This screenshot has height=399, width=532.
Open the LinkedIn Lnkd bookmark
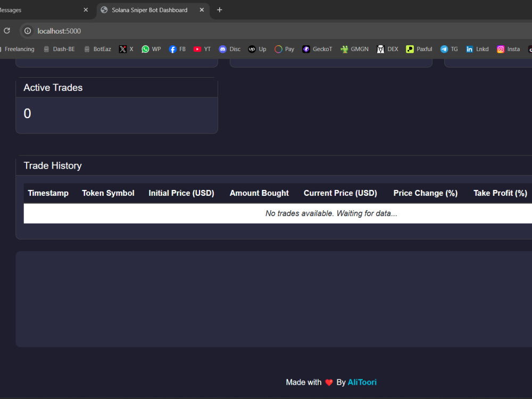477,49
